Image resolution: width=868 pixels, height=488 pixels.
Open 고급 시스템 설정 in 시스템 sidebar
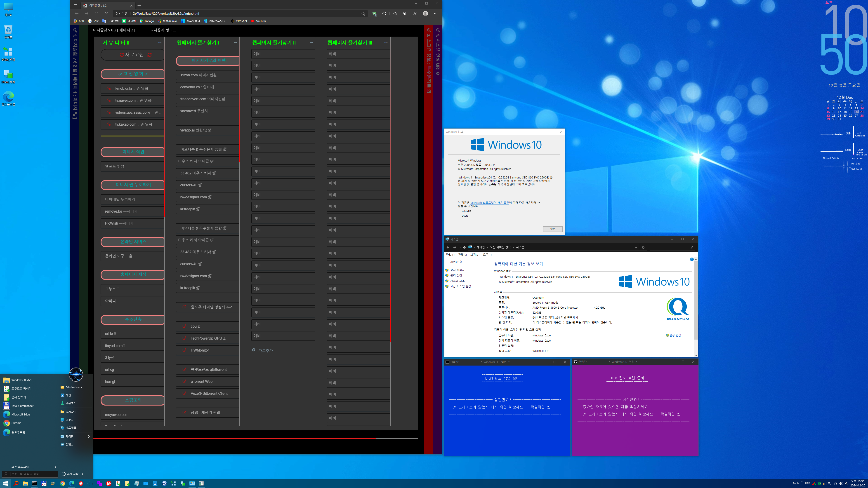pyautogui.click(x=460, y=286)
